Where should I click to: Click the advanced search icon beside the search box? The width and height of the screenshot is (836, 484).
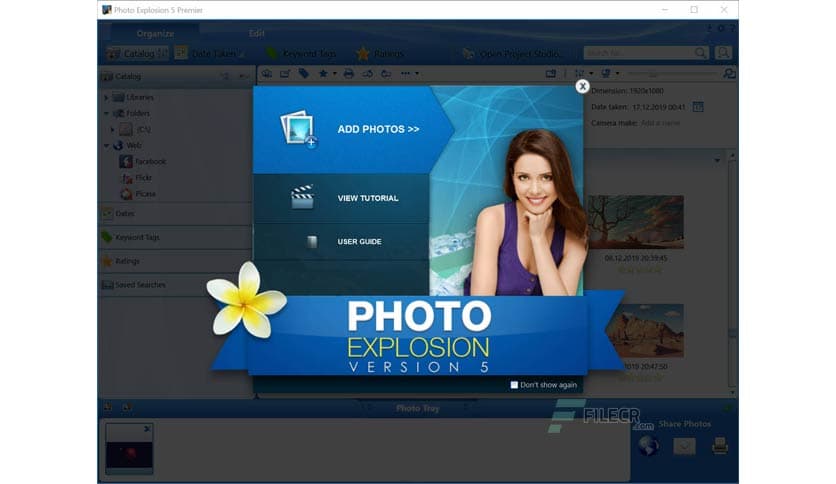coord(724,53)
